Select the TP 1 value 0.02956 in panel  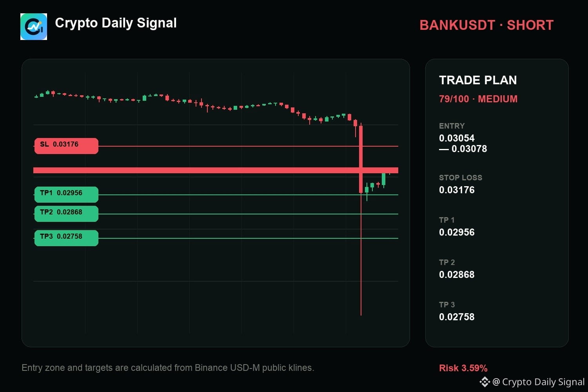point(457,232)
